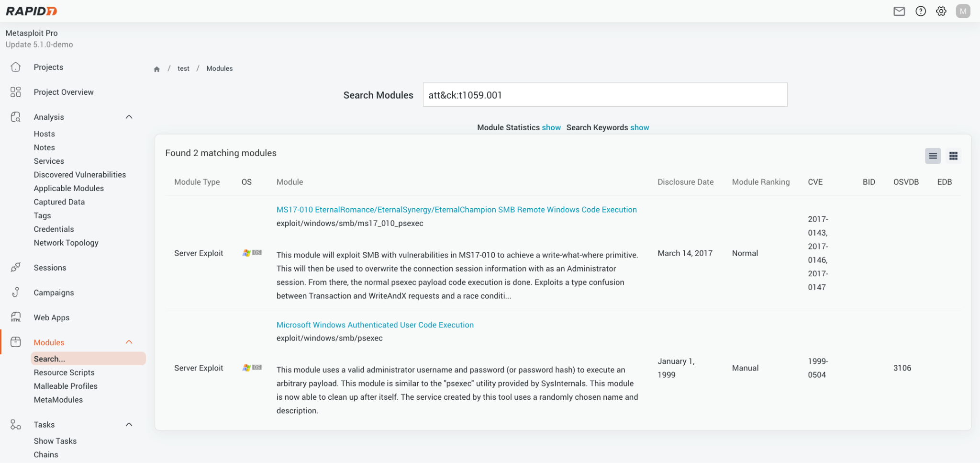Open Campaigns in the sidebar
Screen dimensions: 980x463
[x=54, y=293]
